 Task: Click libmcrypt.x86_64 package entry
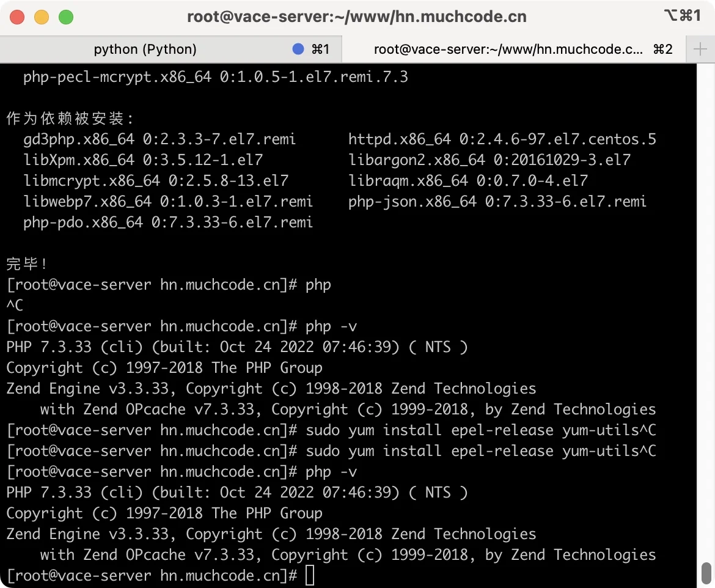tap(156, 181)
